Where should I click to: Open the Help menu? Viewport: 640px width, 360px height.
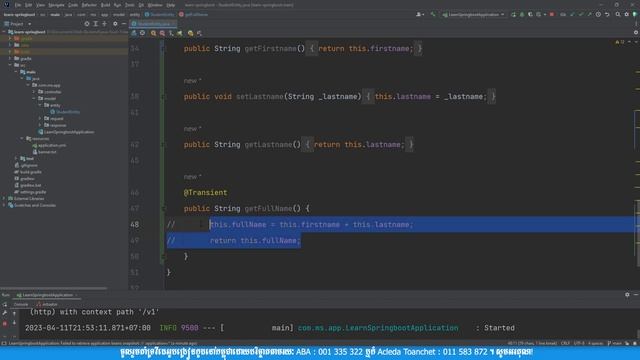171,5
